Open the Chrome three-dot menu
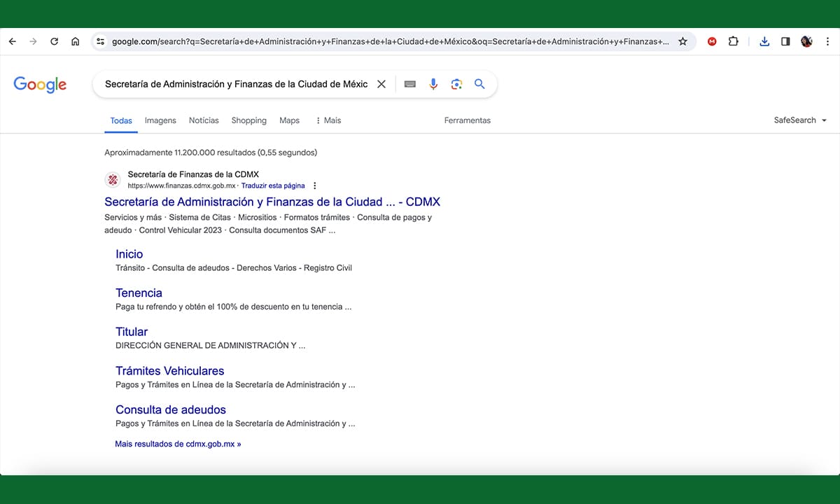Viewport: 840px width, 504px height. [827, 41]
